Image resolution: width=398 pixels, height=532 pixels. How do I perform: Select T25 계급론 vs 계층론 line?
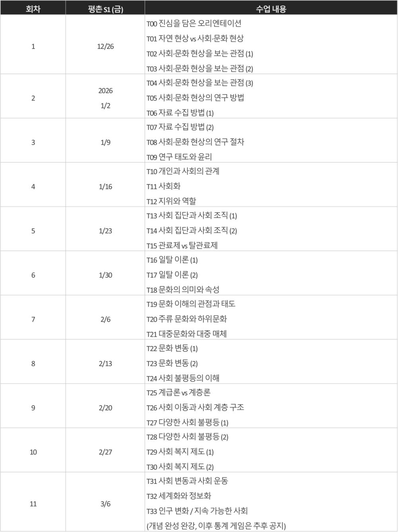178,393
